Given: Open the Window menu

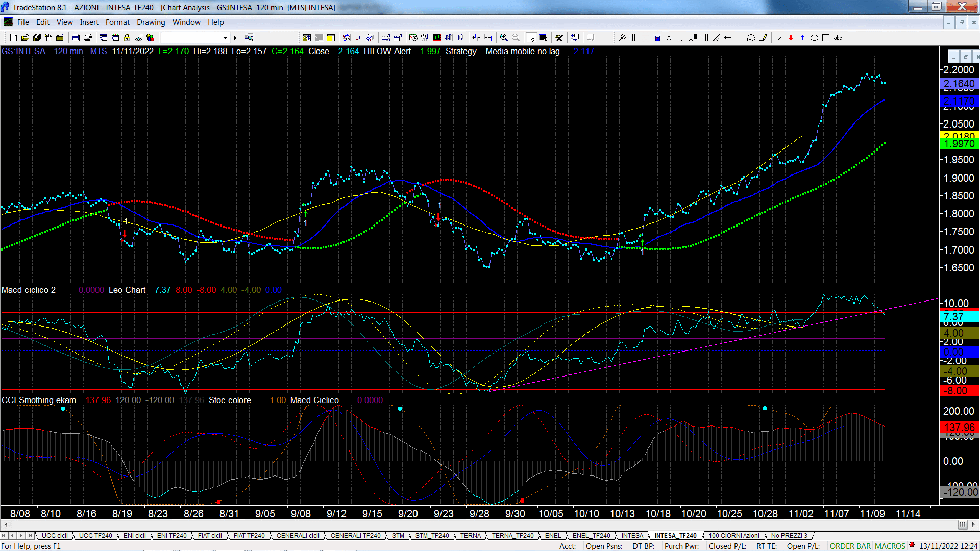Looking at the screenshot, I should tap(186, 22).
